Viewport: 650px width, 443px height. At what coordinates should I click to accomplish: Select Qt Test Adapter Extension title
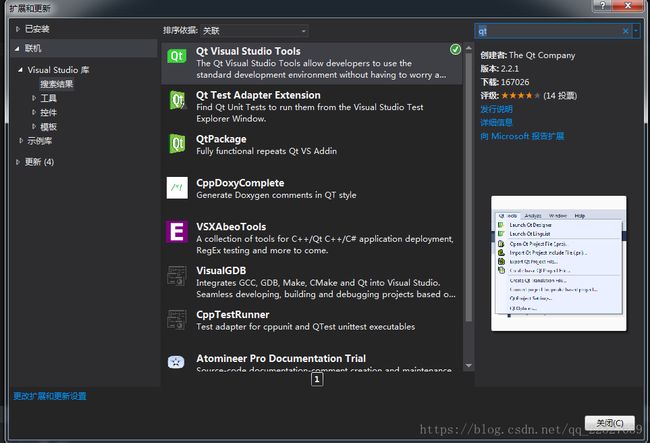(258, 95)
